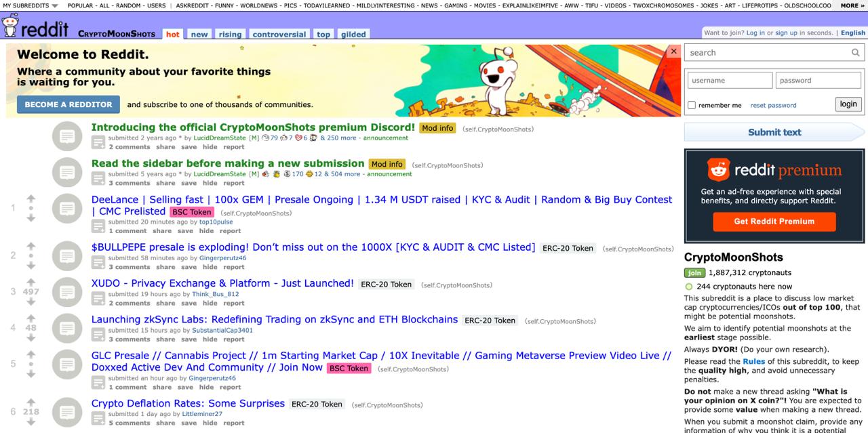Open WORLDNEWS in top bar

(259, 5)
